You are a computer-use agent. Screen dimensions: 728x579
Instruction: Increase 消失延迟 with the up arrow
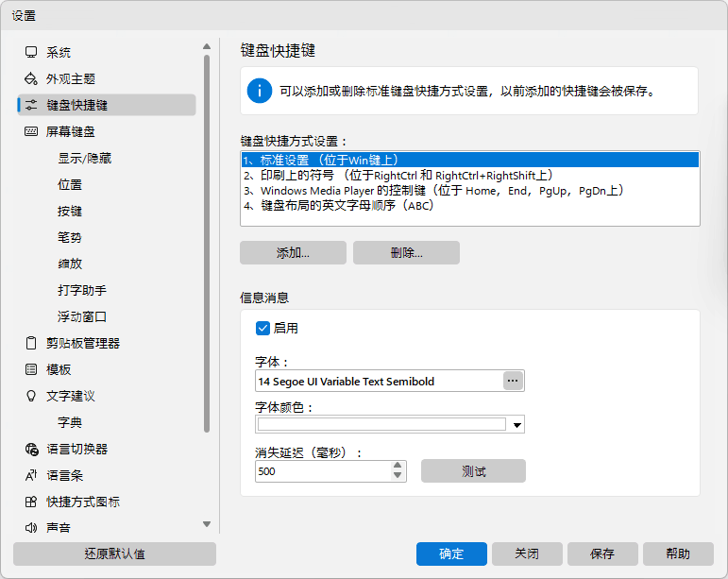[x=398, y=466]
